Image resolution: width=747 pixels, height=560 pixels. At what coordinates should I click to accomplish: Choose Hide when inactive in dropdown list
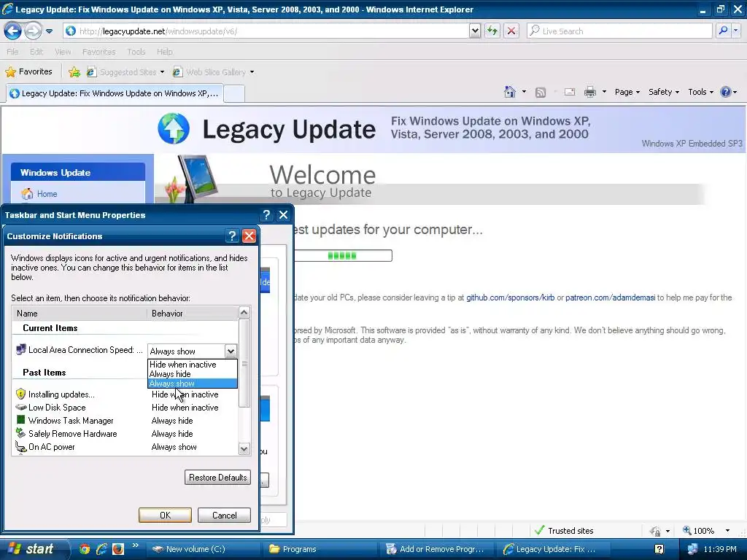(x=192, y=365)
